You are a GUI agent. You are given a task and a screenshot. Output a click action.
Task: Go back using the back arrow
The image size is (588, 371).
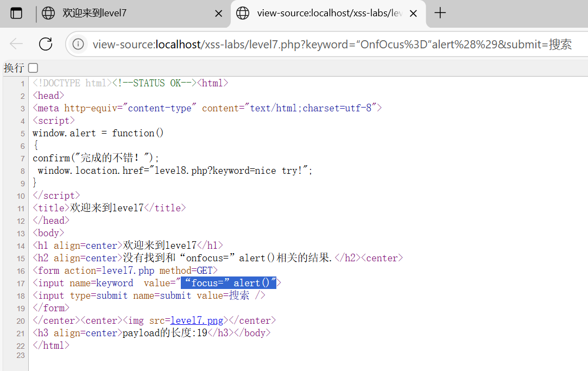[16, 44]
